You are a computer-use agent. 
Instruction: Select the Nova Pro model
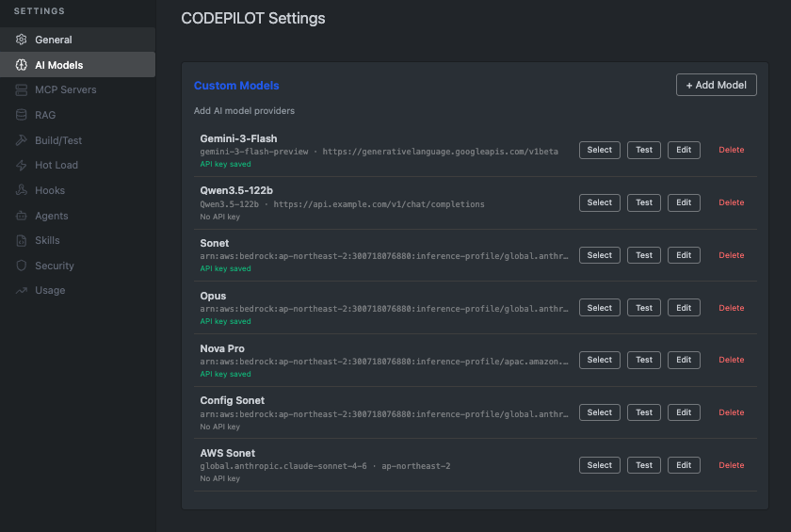[x=599, y=360]
